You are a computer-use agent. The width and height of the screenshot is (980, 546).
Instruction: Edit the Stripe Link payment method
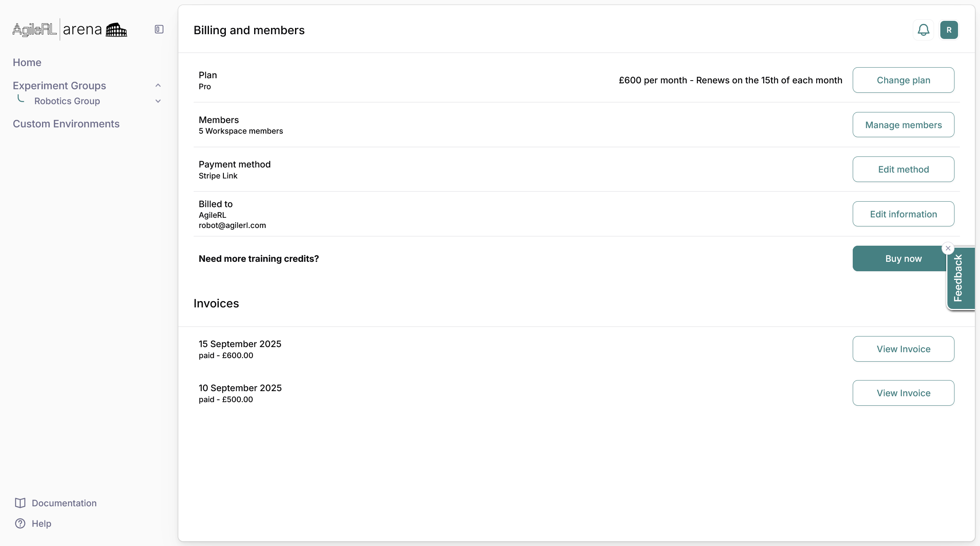point(903,169)
